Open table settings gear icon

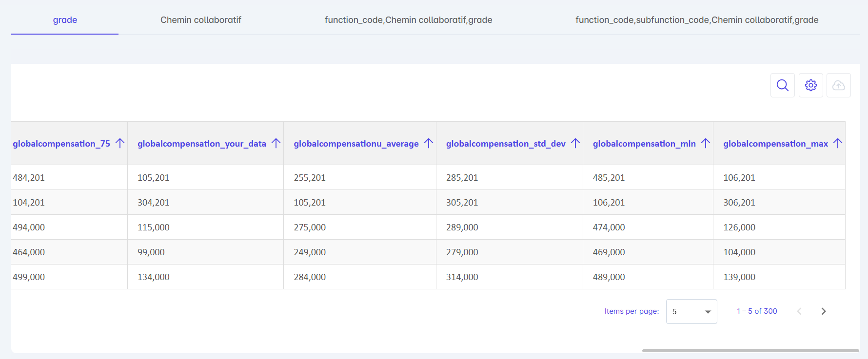(810, 85)
